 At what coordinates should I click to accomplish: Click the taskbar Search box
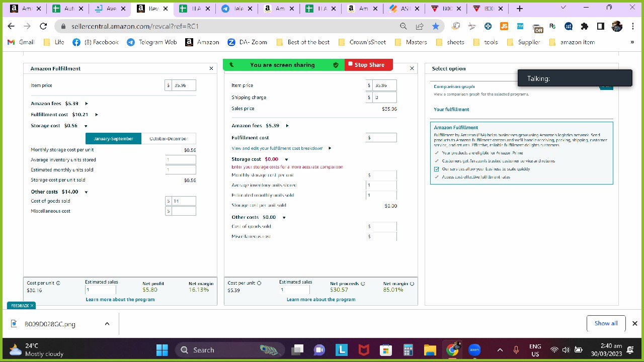click(x=230, y=350)
